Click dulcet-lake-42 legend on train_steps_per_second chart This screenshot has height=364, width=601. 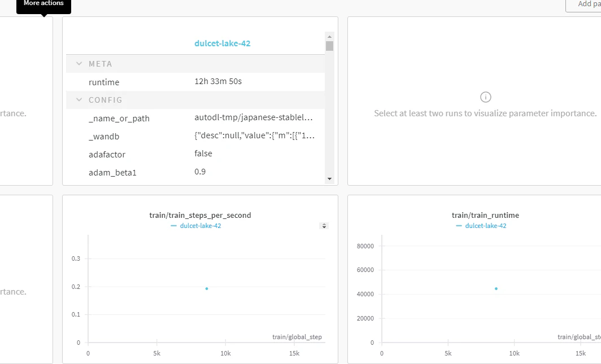click(196, 226)
